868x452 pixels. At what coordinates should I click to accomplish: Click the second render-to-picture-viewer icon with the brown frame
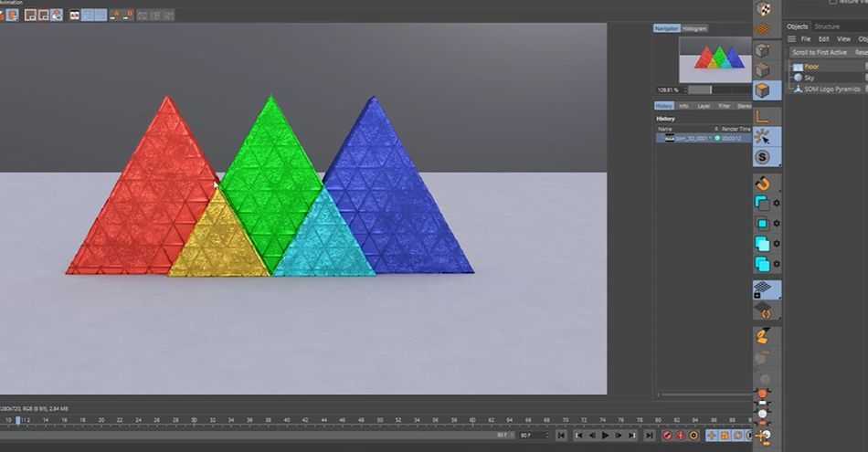click(44, 15)
